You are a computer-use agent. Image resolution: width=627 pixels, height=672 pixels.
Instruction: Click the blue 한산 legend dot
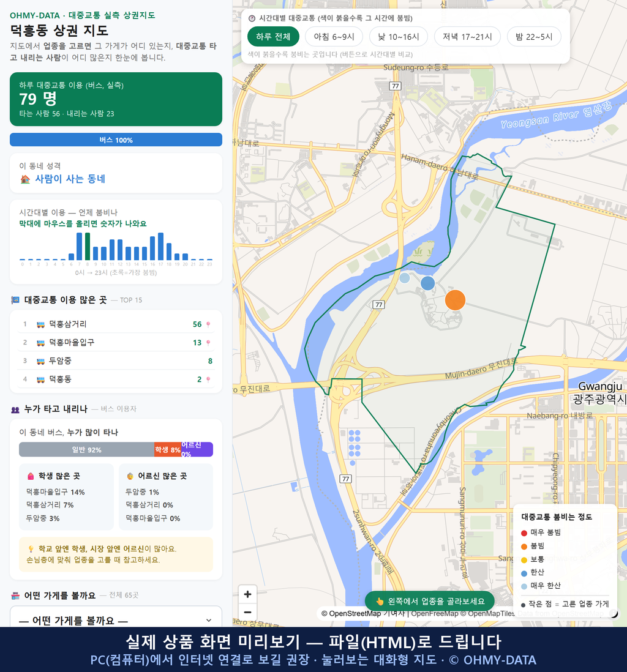pyautogui.click(x=524, y=573)
